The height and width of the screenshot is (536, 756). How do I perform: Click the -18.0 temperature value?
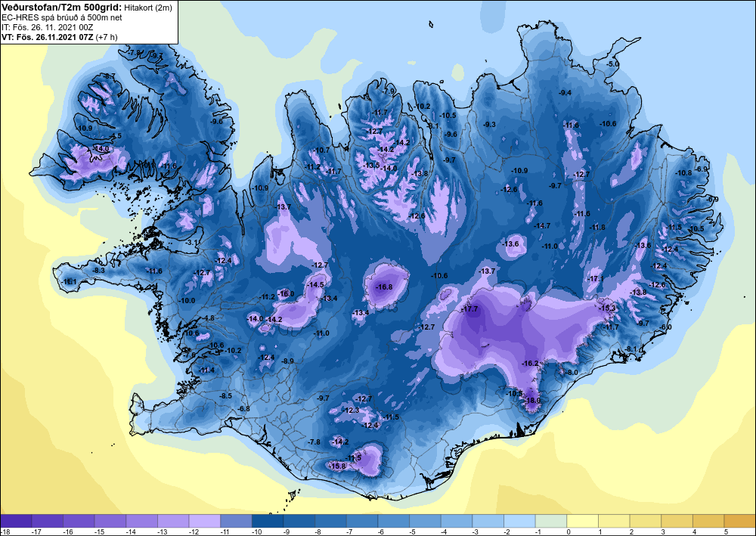[532, 401]
